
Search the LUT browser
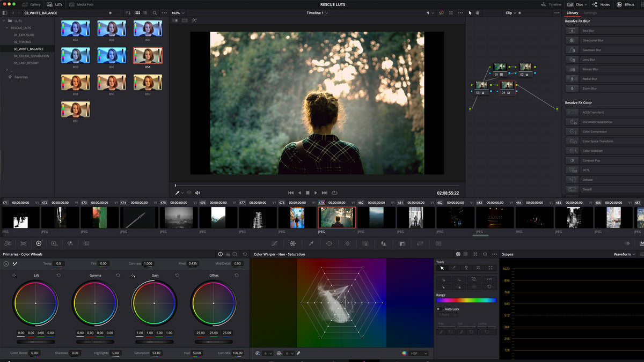click(155, 12)
